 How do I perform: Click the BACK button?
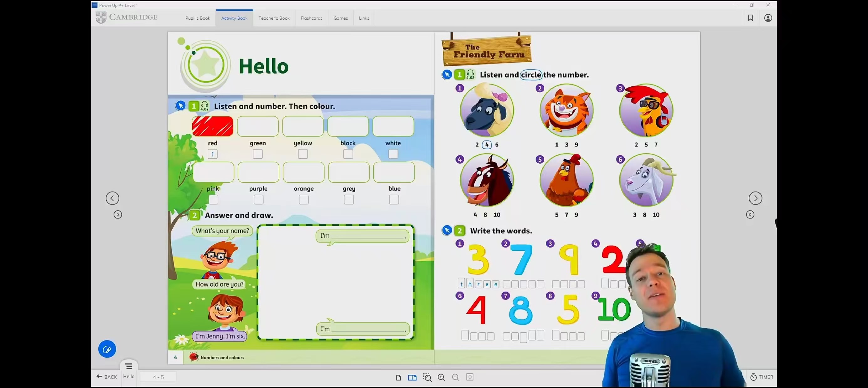pos(106,377)
